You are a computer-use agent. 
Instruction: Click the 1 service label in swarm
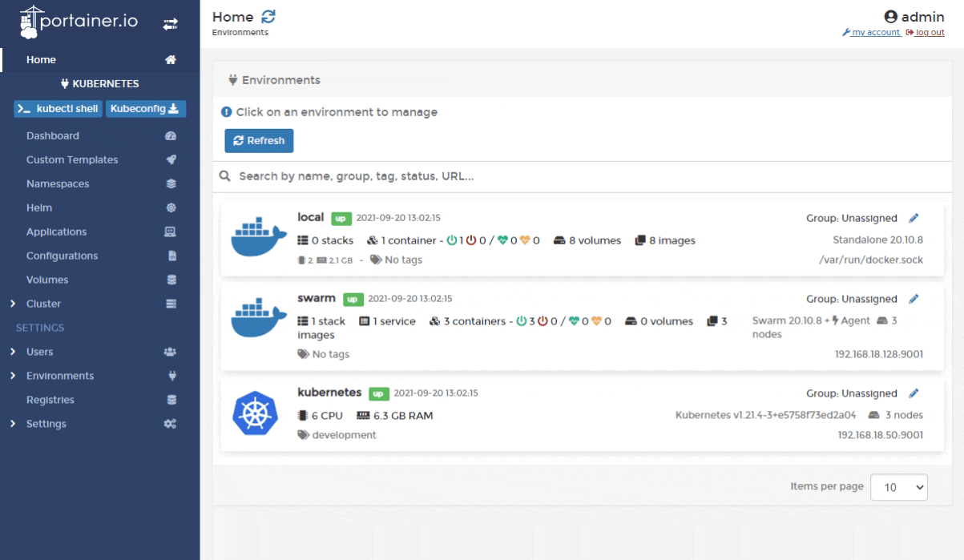click(x=386, y=321)
